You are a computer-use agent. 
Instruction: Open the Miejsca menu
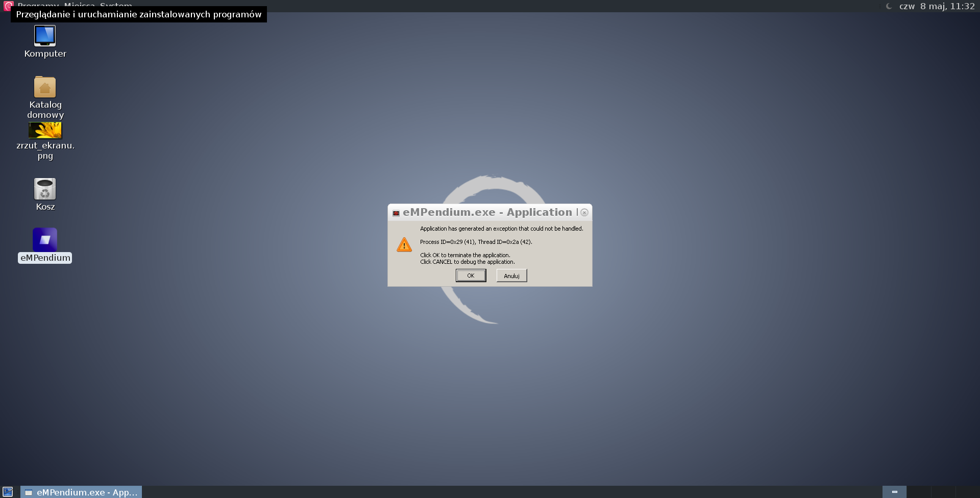[79, 4]
